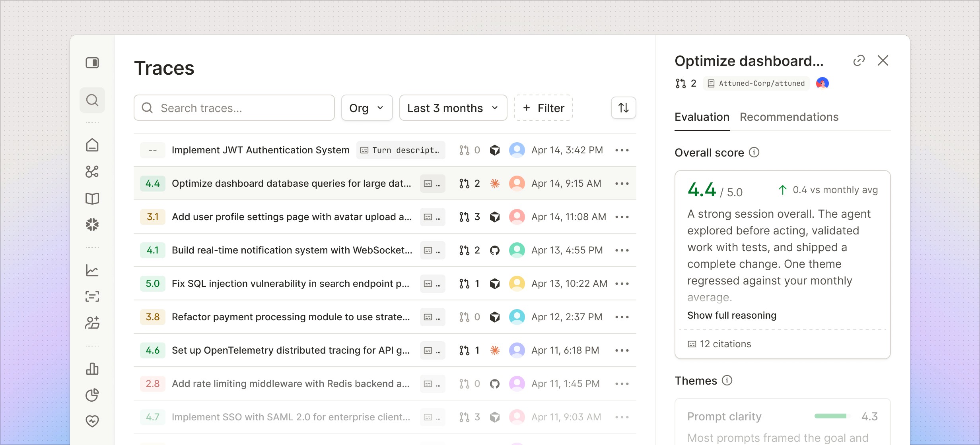Open the heart pulse icon in sidebar
The image size is (980, 445).
pos(92,421)
